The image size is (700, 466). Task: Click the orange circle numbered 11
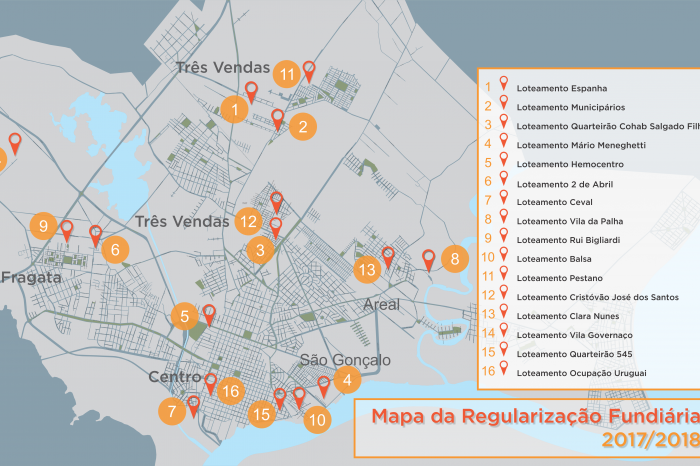pos(287,74)
